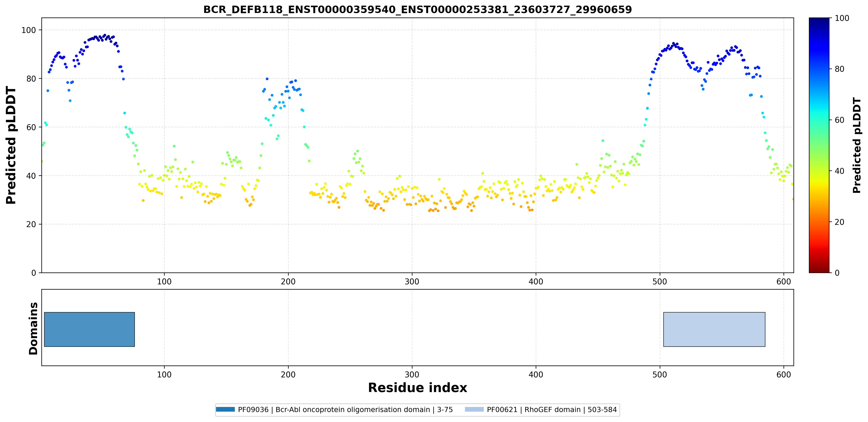Click the Bcr-Abl oligomerisation domain bar

(89, 329)
